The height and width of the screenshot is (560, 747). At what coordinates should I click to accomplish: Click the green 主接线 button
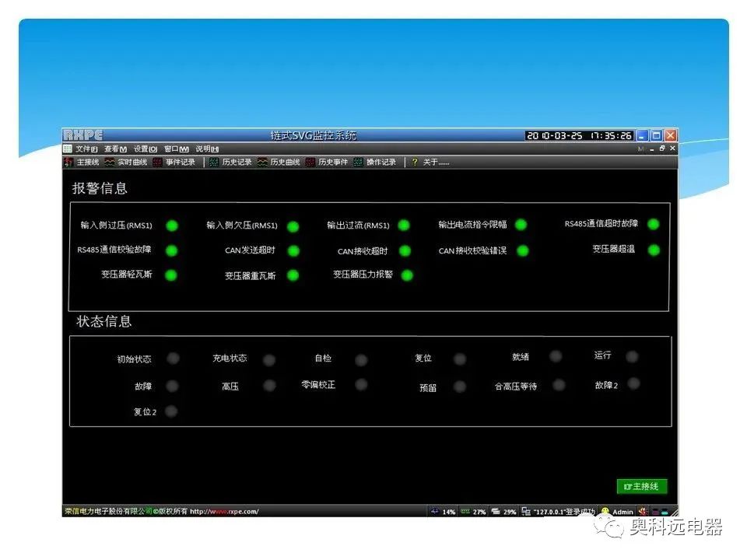click(x=641, y=486)
